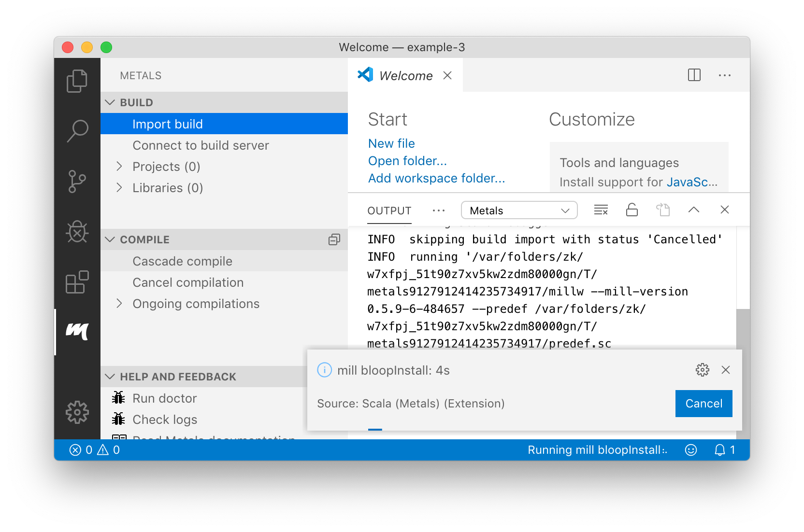804x532 pixels.
Task: Click the split editor icon
Action: 694,75
